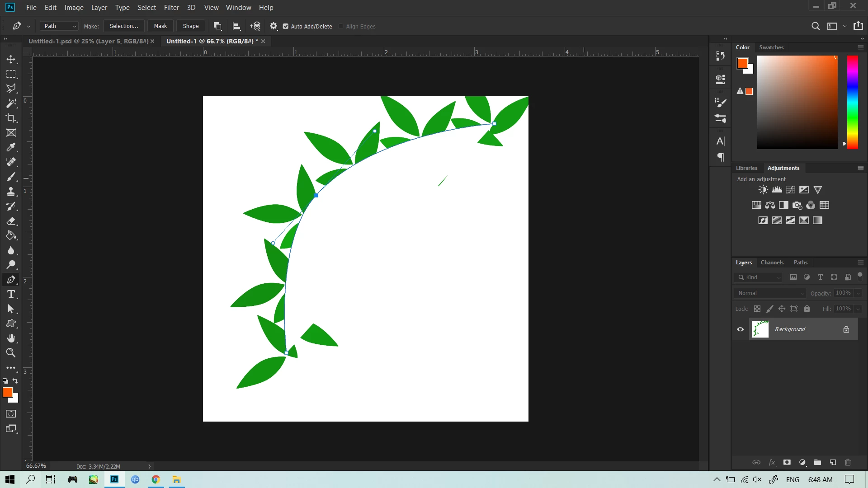Click the orange foreground color swatch
The image size is (868, 488).
pyautogui.click(x=7, y=392)
